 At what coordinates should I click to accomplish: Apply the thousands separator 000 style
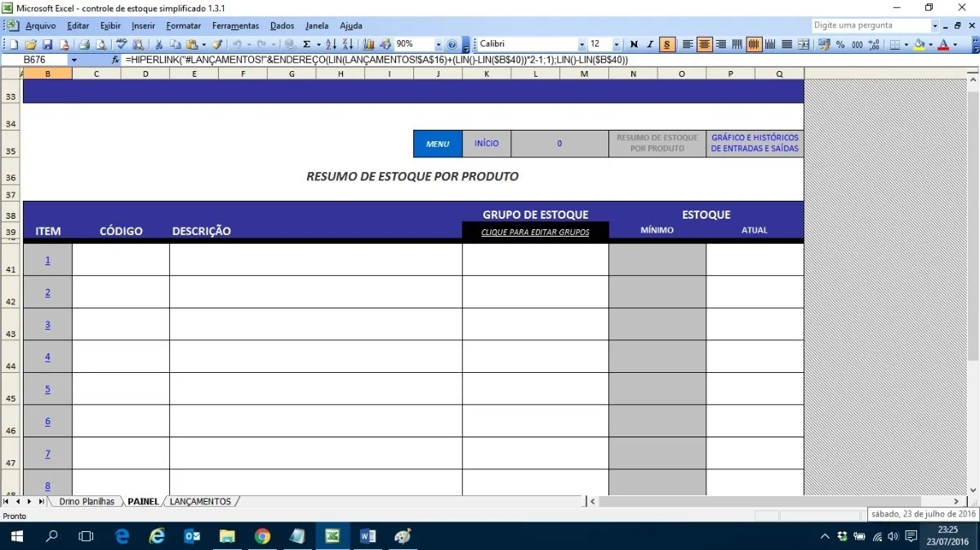click(857, 44)
